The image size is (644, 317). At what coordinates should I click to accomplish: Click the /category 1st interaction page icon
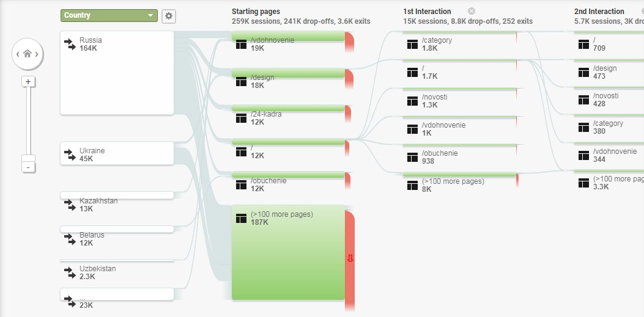[412, 45]
